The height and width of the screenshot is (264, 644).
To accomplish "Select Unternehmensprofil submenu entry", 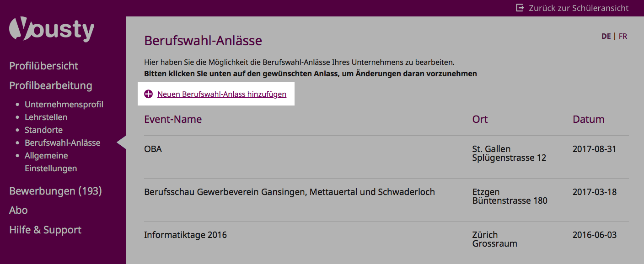I will tap(64, 104).
